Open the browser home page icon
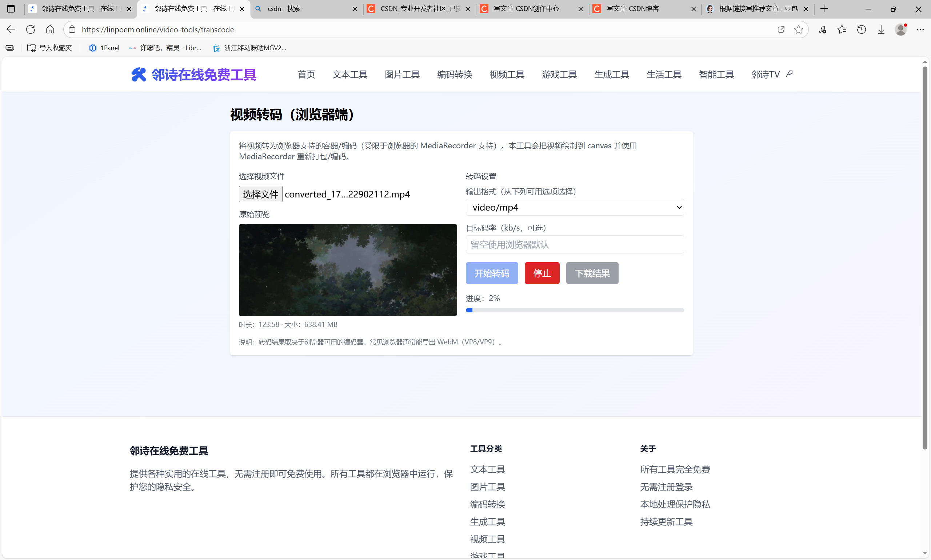 click(50, 29)
